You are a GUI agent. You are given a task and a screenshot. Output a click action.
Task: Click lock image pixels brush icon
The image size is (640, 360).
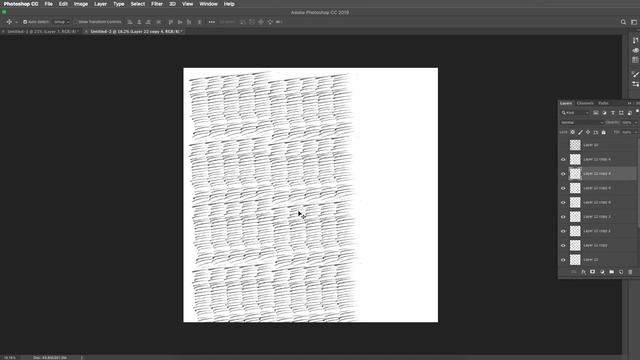tap(580, 132)
